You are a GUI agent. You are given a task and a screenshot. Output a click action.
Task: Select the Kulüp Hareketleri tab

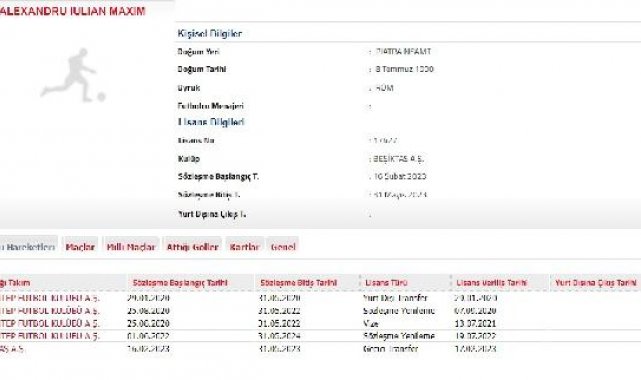click(28, 247)
